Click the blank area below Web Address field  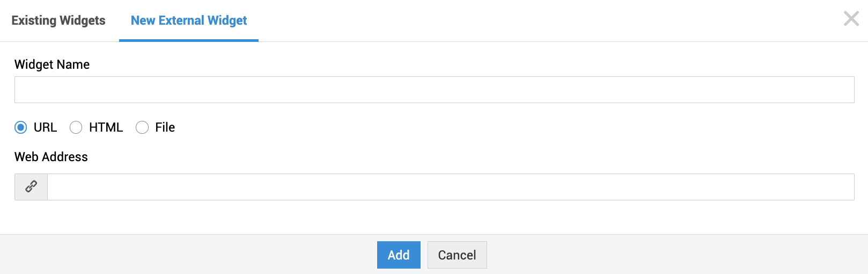(434, 217)
